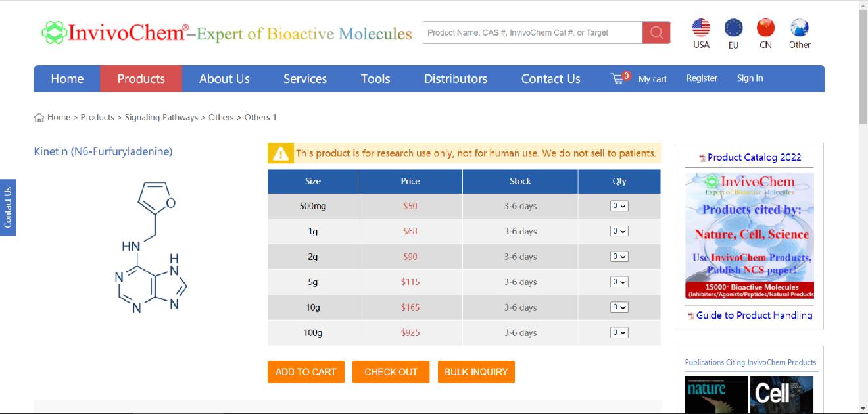Screen dimensions: 868x414
Task: Click the Kinetin (N6-Furfuryladenine) title
Action: (103, 151)
